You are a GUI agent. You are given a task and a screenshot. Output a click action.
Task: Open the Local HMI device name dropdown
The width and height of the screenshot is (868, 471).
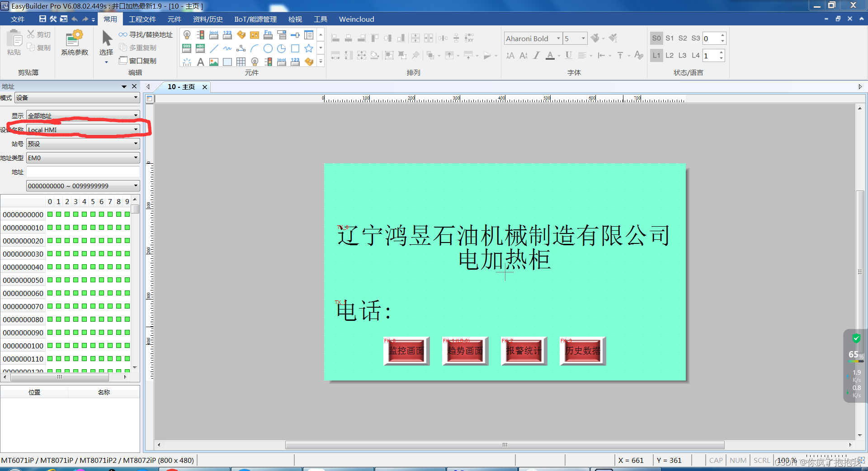(83, 130)
